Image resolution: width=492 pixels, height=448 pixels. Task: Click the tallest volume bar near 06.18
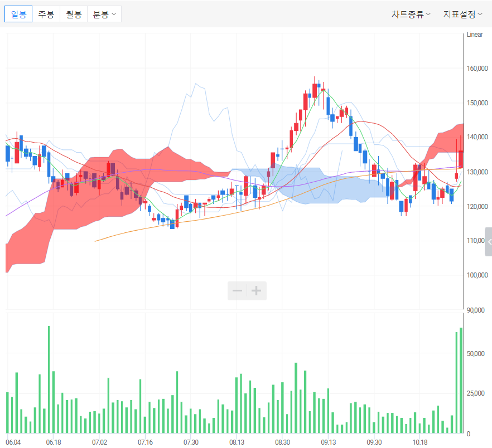click(49, 379)
